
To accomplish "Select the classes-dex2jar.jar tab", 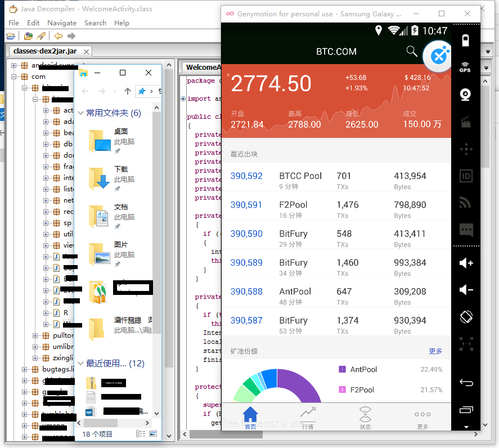I will tap(45, 51).
